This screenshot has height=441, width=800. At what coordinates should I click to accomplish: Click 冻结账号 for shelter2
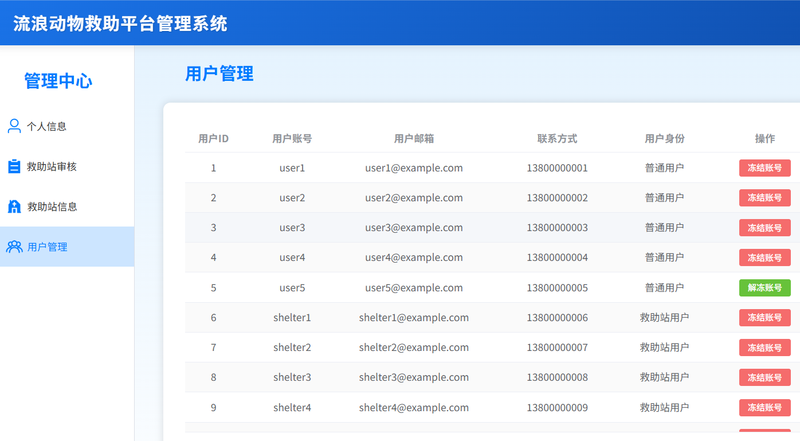pos(764,348)
